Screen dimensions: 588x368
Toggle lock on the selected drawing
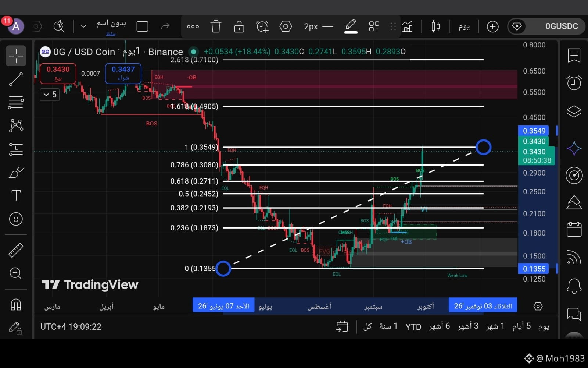click(x=239, y=26)
